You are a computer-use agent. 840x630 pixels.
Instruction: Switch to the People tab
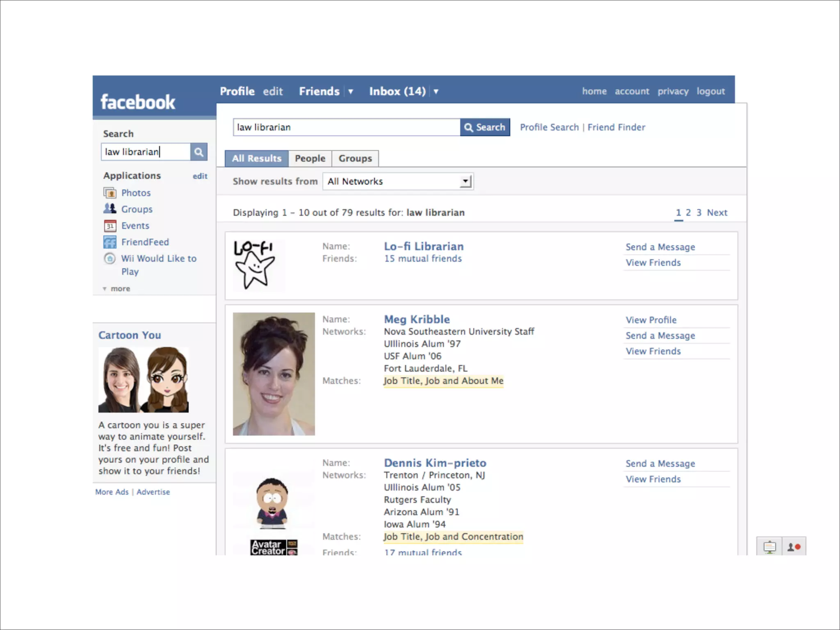310,159
